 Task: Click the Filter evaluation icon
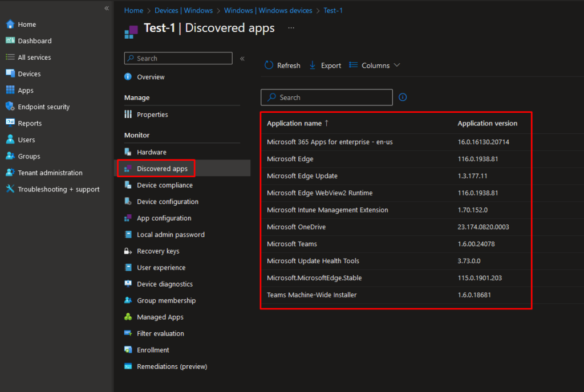pyautogui.click(x=128, y=333)
